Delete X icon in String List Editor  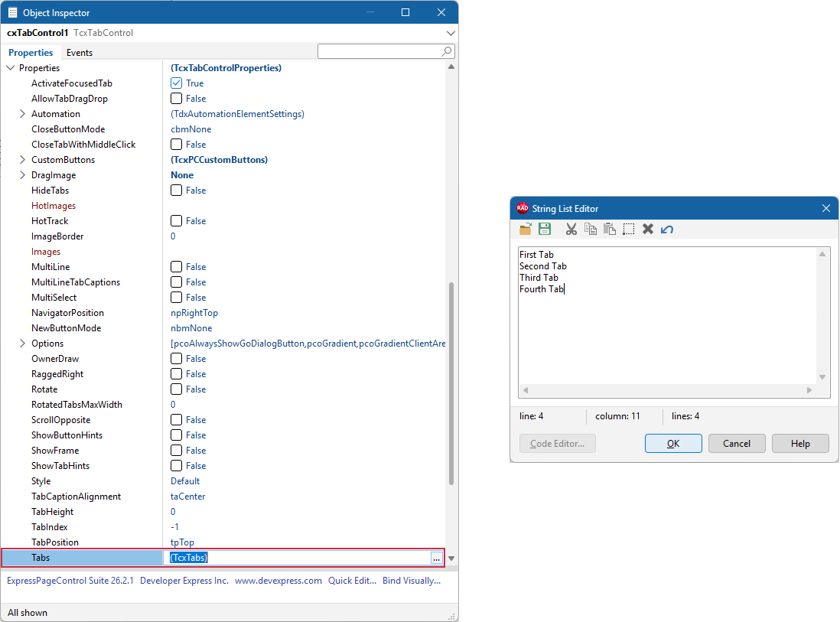[648, 230]
